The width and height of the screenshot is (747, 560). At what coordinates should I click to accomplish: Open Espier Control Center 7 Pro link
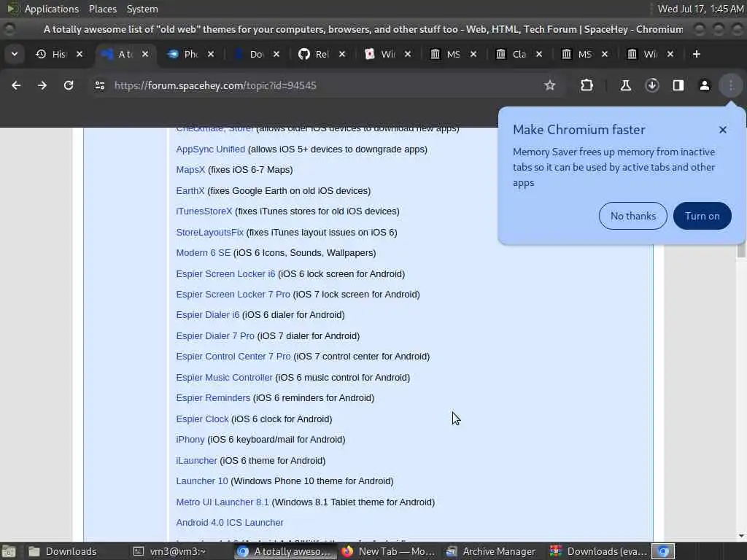click(233, 356)
